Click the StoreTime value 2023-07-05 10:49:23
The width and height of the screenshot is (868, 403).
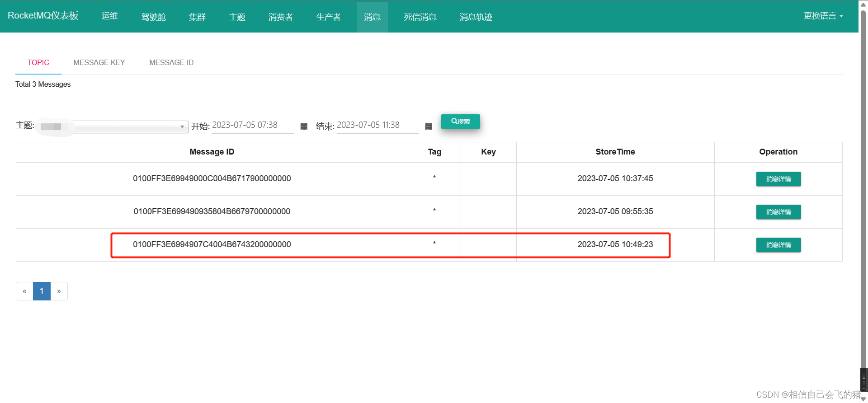click(x=615, y=244)
